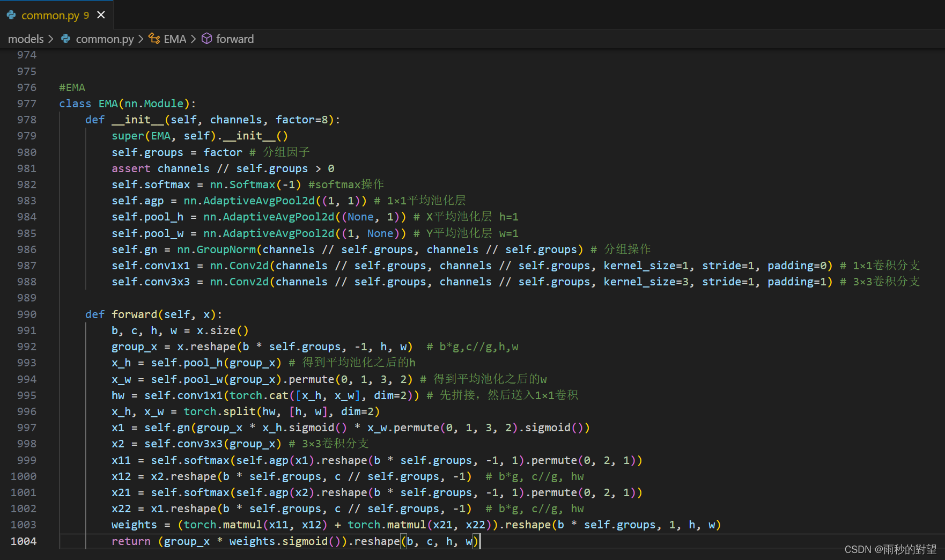
Task: Click 'super(EMA, self).__init__()' line
Action: pyautogui.click(x=200, y=136)
